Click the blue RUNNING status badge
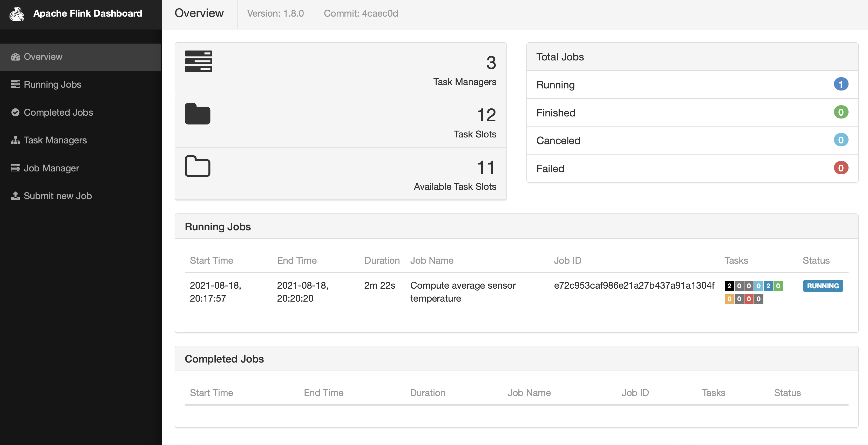The image size is (868, 445). 823,286
